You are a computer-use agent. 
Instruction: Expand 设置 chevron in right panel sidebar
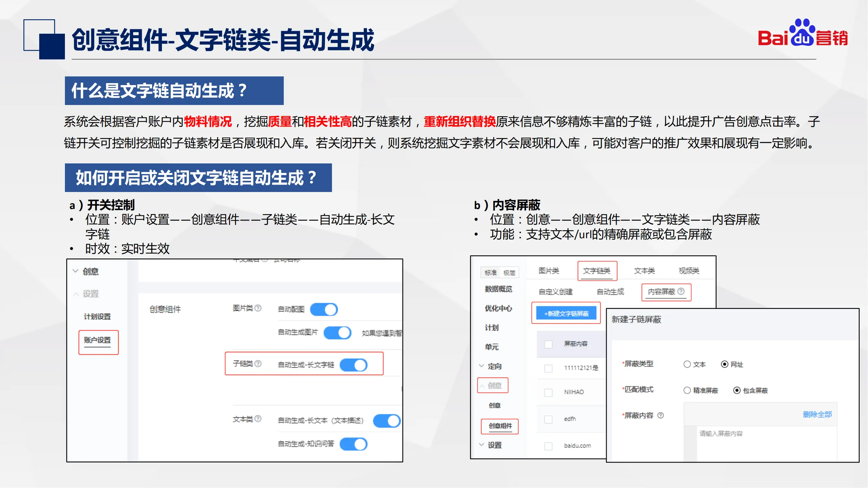482,445
